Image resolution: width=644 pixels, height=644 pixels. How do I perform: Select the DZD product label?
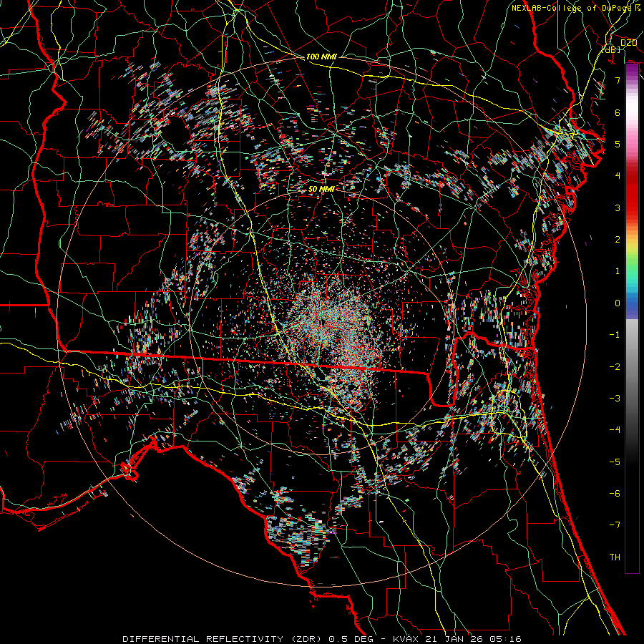[628, 43]
